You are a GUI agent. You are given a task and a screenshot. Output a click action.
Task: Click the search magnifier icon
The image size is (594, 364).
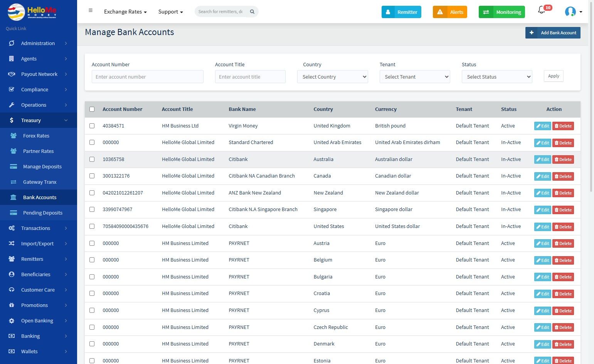[x=252, y=12]
